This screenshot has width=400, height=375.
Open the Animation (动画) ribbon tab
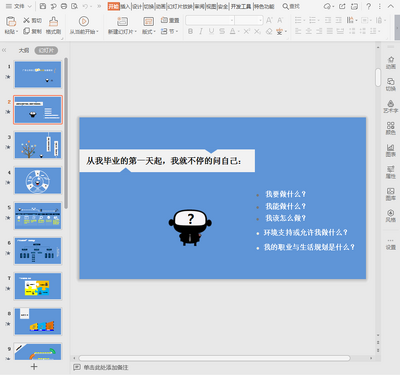[x=161, y=6]
